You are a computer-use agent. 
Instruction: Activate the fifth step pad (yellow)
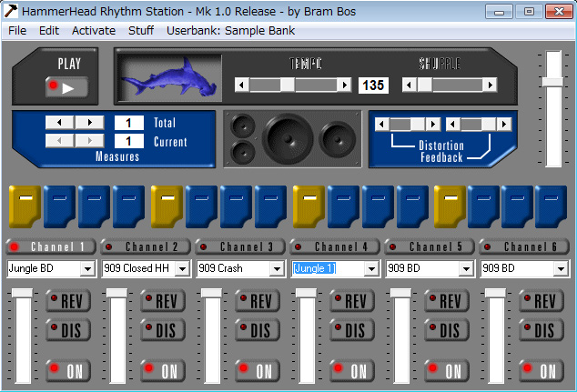167,206
